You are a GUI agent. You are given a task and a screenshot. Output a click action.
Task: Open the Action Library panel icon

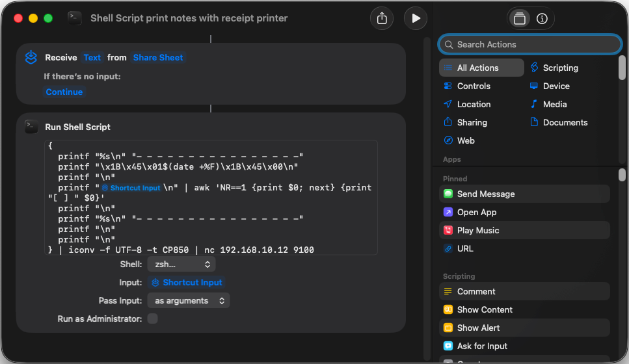point(519,18)
